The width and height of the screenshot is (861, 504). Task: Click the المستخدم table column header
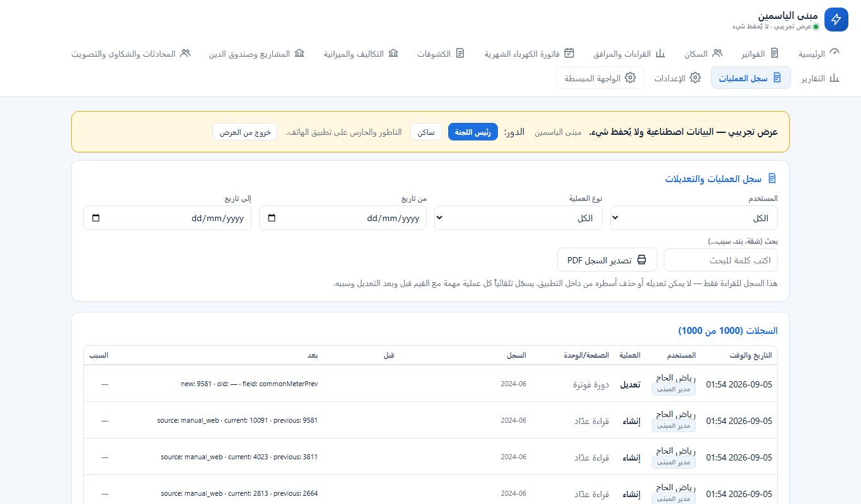tap(681, 355)
